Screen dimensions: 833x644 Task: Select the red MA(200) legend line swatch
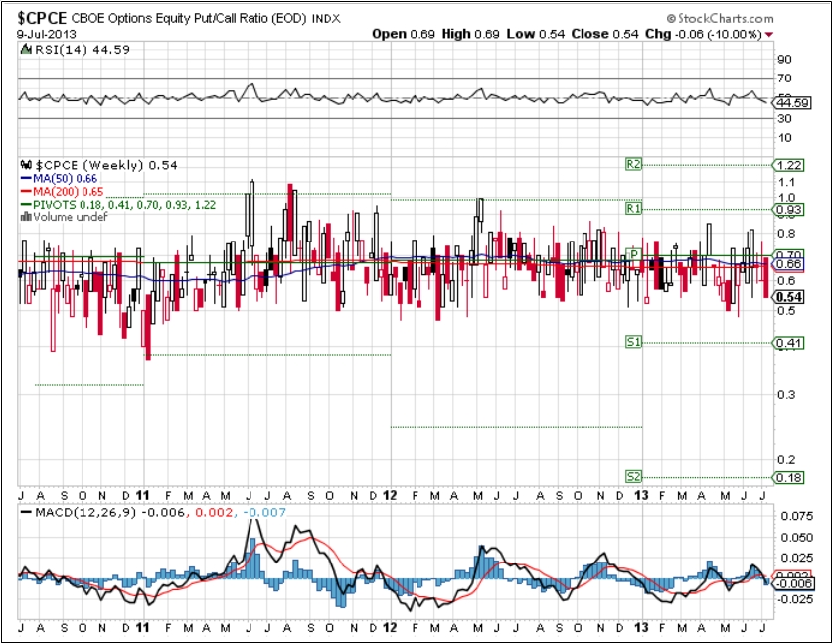[26, 191]
